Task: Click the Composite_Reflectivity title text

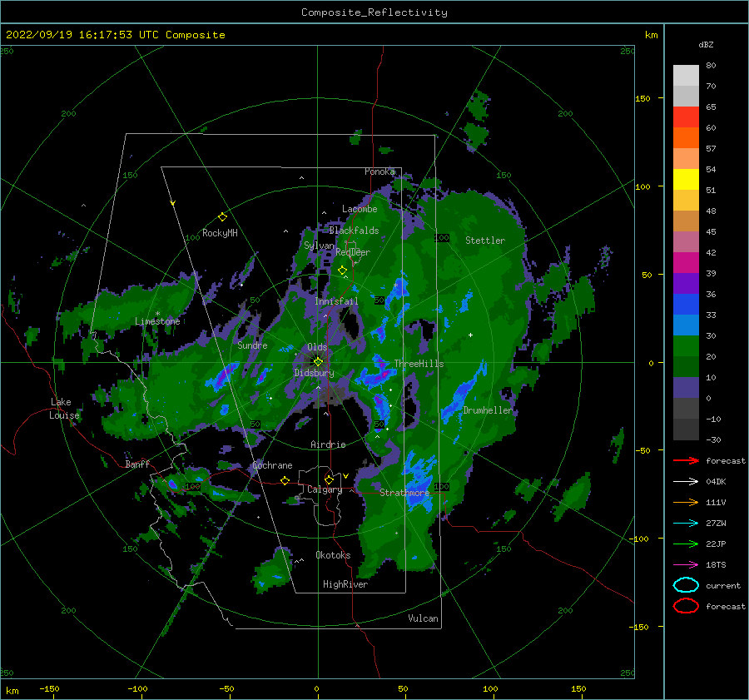Action: (x=374, y=12)
